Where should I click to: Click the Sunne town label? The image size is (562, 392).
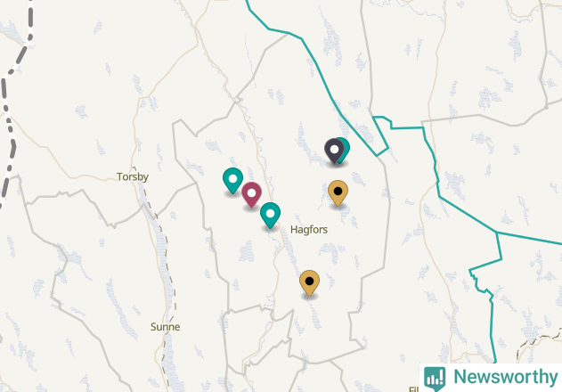(x=166, y=327)
